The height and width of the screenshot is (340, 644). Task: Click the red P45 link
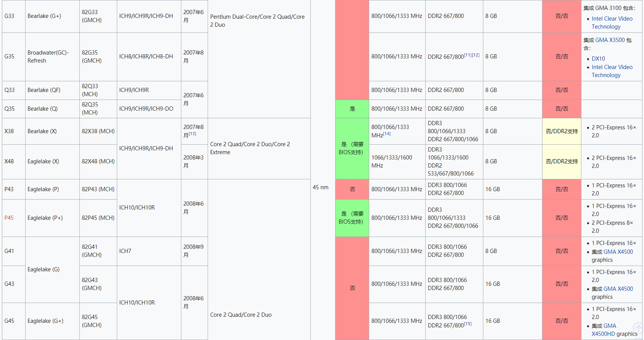click(9, 218)
